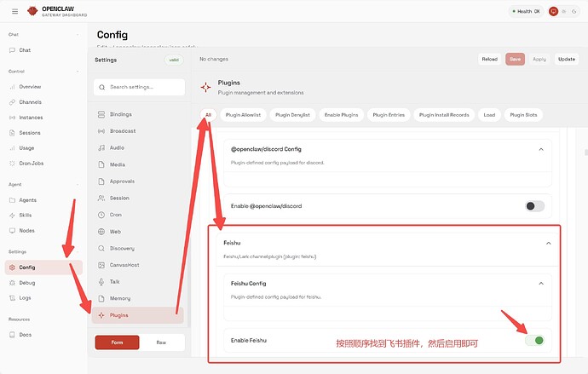Open the Debug settings page
Viewport: 588px width, 374px height.
(x=26, y=282)
